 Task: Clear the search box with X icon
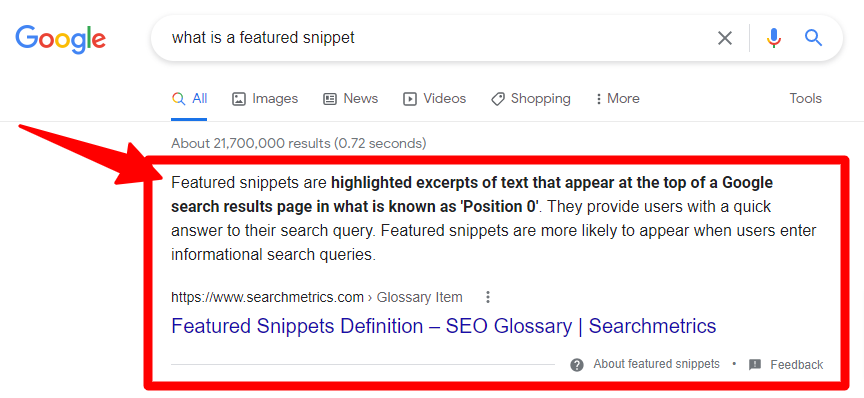pos(725,38)
